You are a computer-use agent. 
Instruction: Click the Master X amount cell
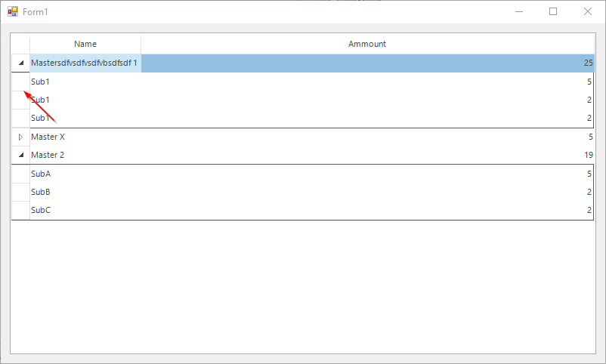click(367, 137)
